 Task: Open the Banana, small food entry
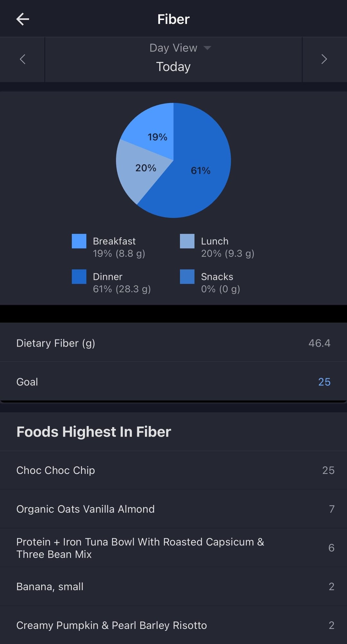[x=173, y=586]
